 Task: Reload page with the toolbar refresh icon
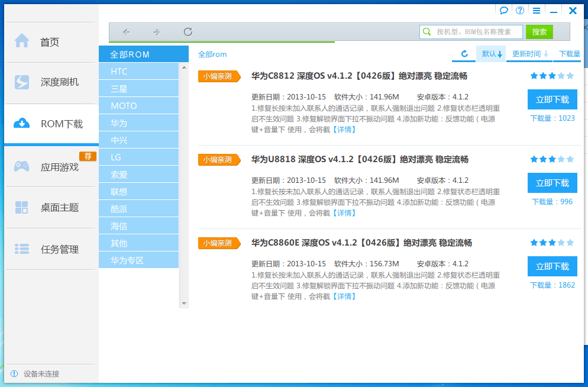[x=188, y=31]
